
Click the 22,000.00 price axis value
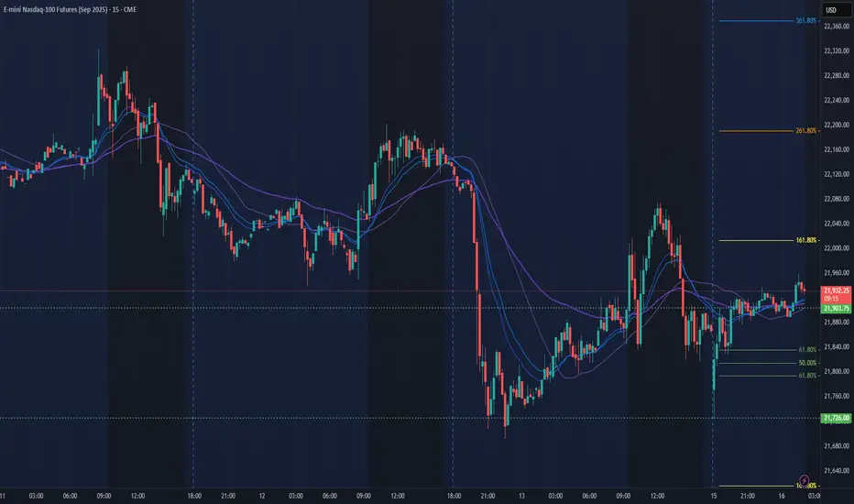click(x=837, y=248)
